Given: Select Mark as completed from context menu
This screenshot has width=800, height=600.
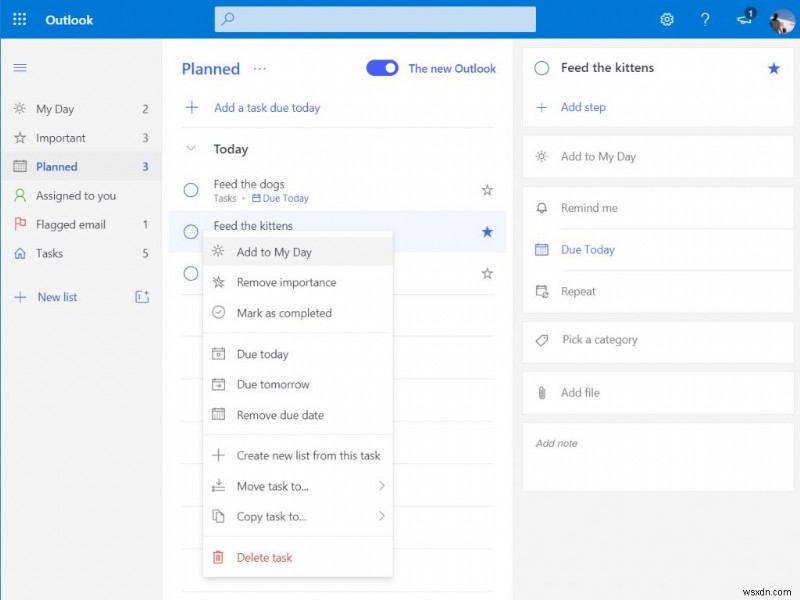Looking at the screenshot, I should [x=287, y=312].
